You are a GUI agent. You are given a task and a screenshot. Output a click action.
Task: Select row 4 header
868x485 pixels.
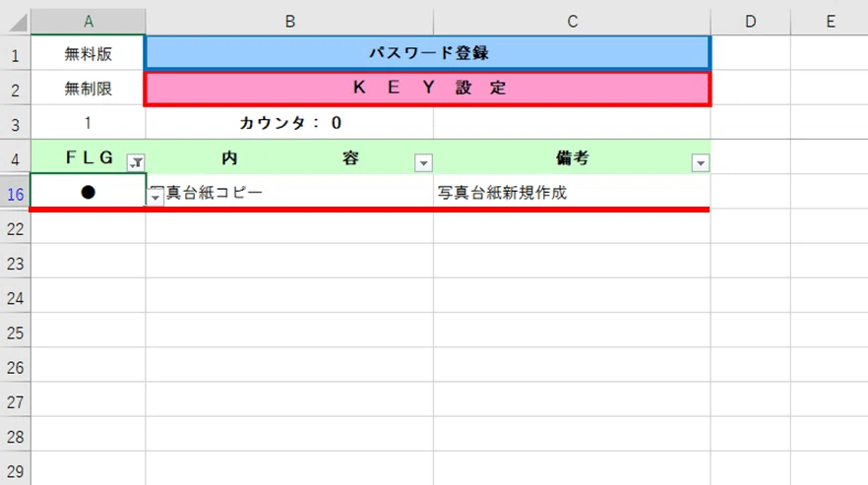pyautogui.click(x=15, y=159)
